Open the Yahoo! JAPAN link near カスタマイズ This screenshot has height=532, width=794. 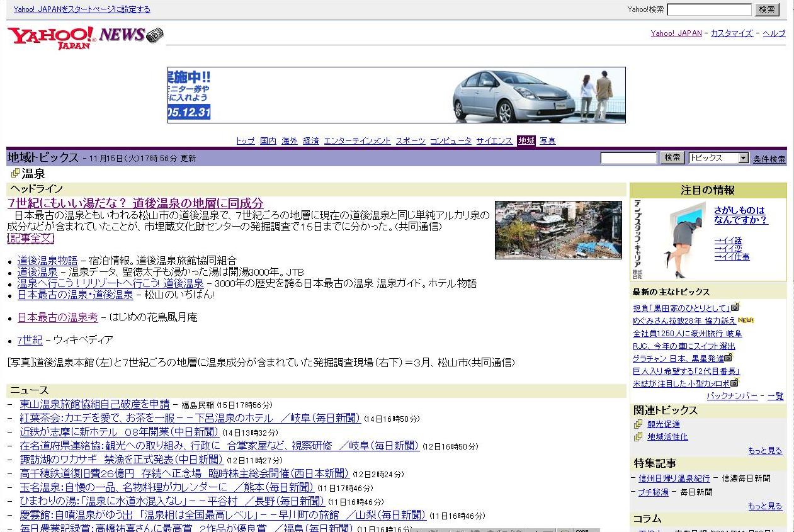coord(676,33)
